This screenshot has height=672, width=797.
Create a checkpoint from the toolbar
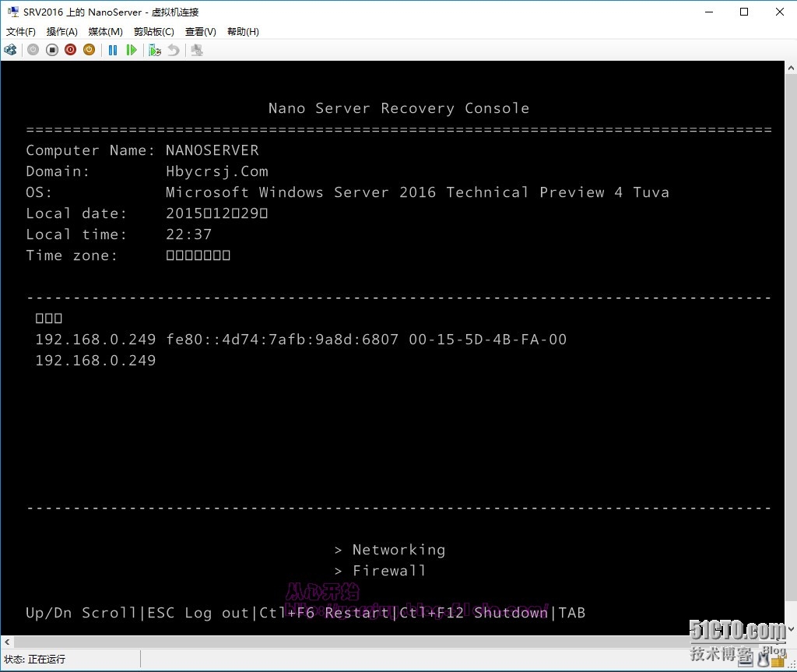click(155, 50)
